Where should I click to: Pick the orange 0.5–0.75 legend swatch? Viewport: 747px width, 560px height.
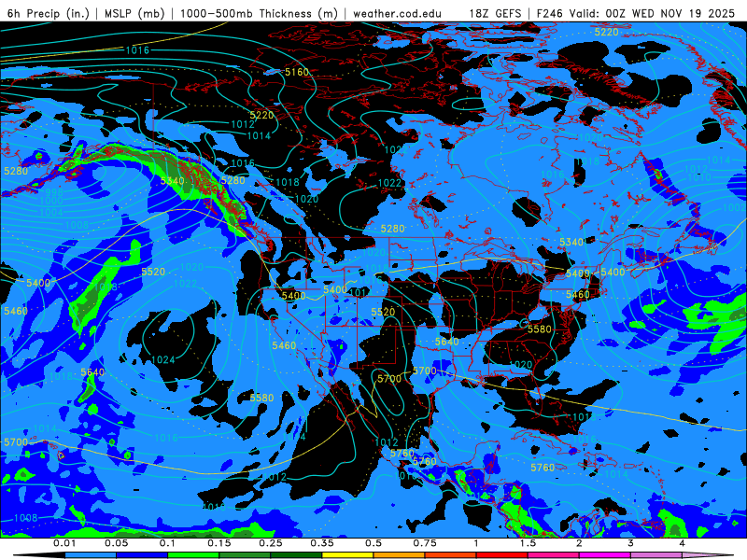click(x=400, y=555)
